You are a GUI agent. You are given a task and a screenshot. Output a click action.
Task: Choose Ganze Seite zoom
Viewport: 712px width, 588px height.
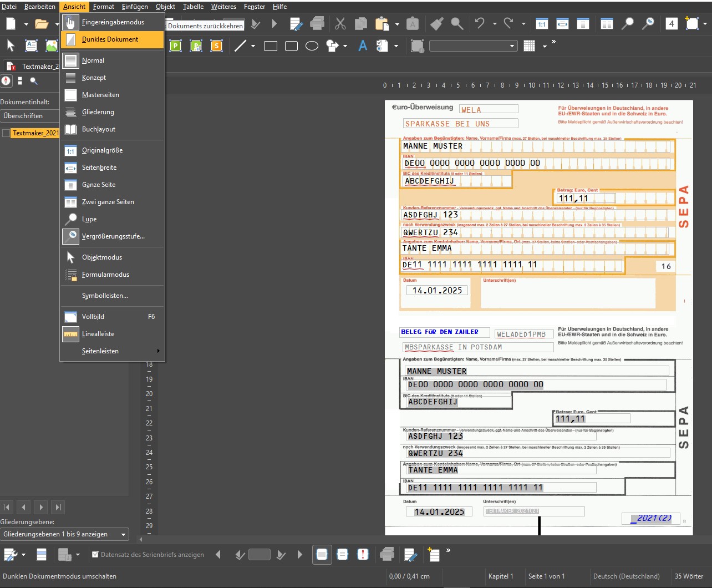click(112, 185)
